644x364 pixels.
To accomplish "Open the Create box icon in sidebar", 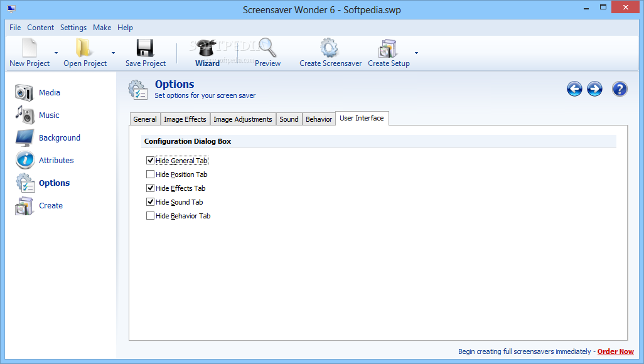I will point(24,206).
